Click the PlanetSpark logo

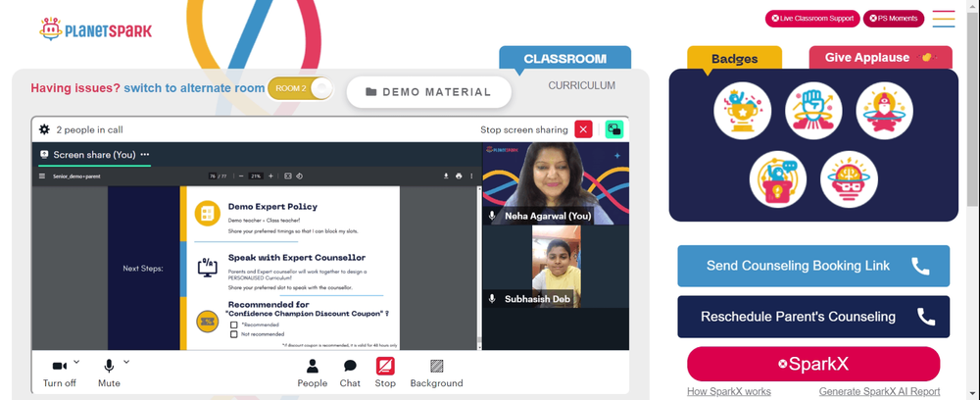96,29
